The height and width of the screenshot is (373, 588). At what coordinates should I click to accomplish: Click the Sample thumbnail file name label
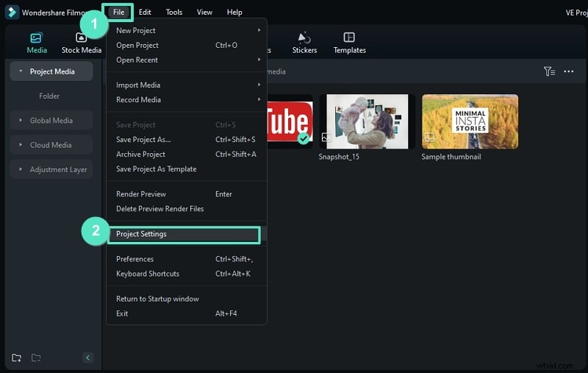(x=451, y=157)
